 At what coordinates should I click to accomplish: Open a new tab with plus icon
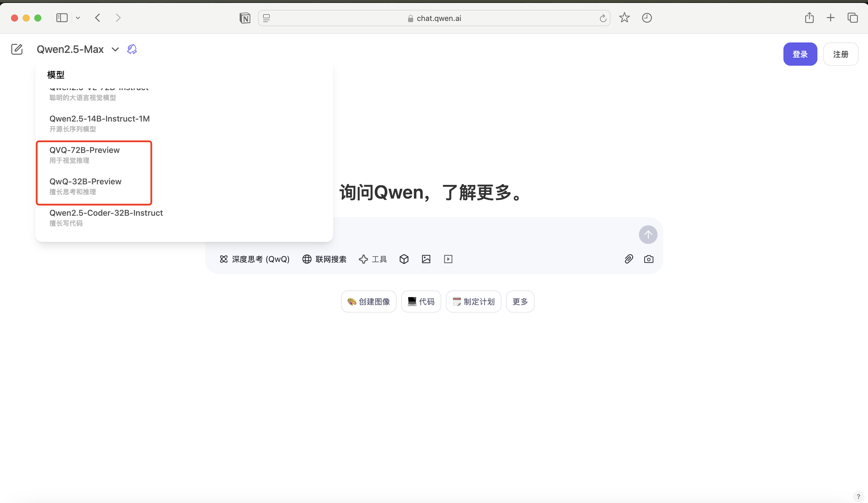(831, 18)
